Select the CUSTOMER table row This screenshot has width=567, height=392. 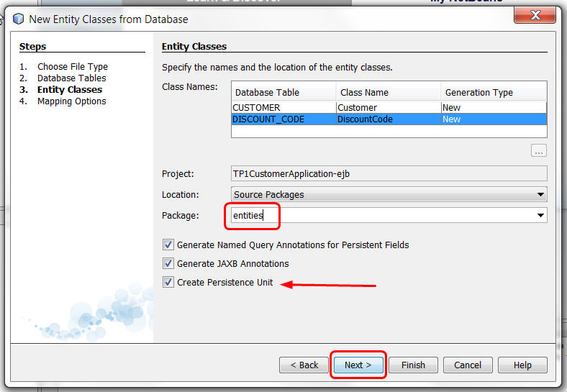click(x=283, y=108)
